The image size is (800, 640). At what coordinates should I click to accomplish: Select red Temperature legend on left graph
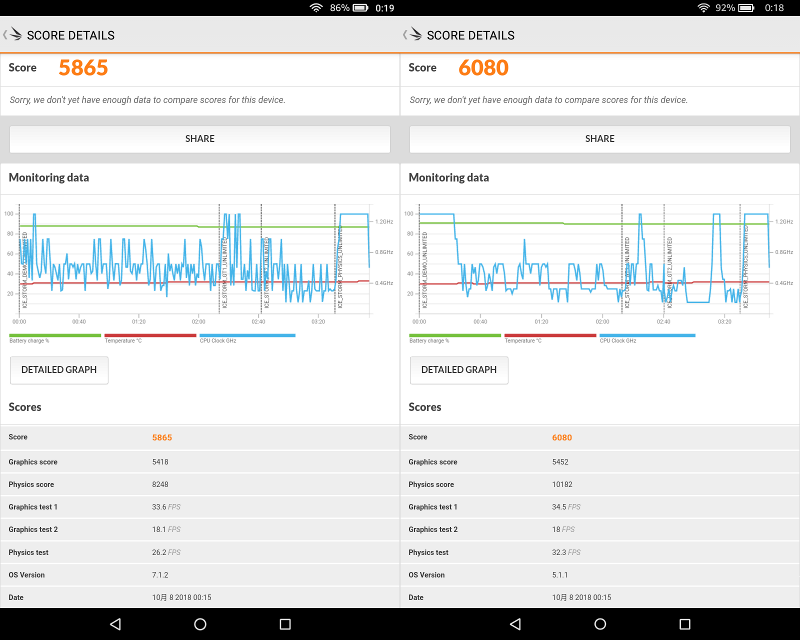[150, 338]
